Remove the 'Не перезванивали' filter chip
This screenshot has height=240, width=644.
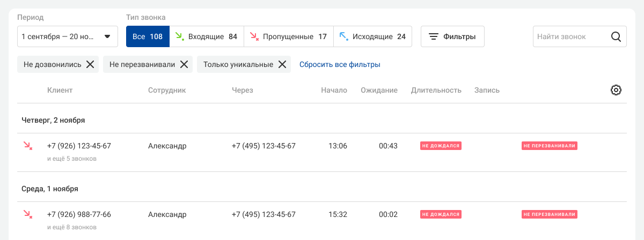(184, 64)
